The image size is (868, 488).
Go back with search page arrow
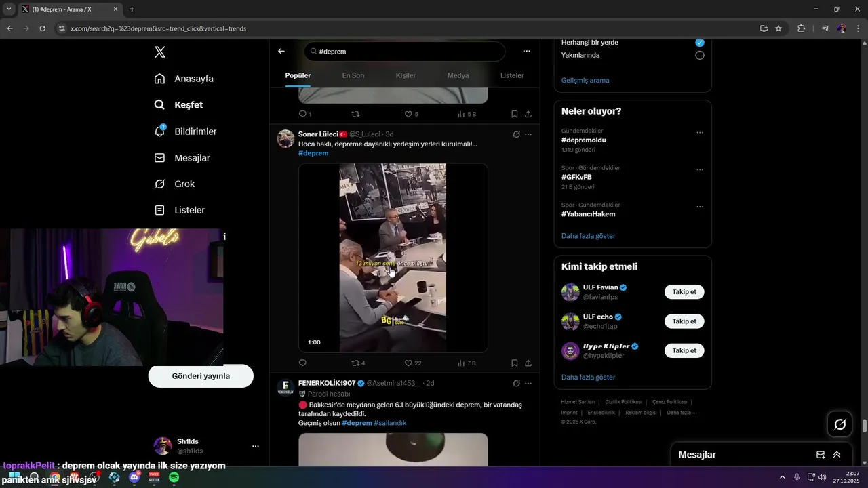coord(281,51)
